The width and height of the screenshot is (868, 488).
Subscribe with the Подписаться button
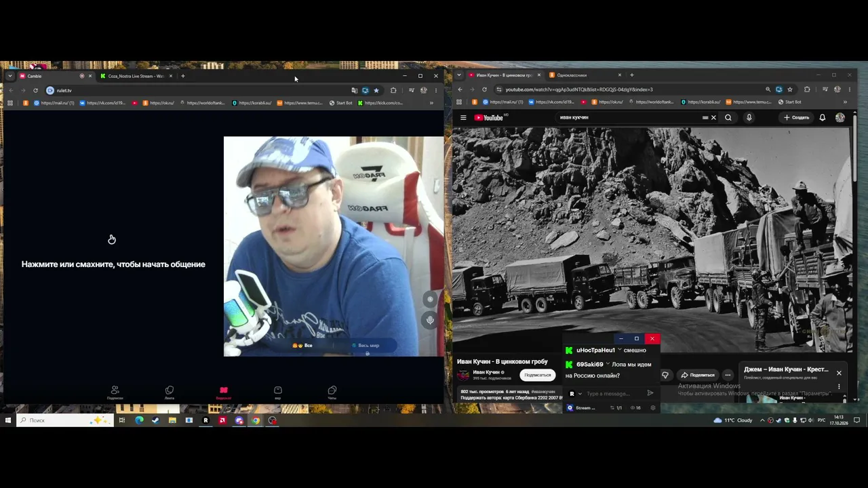[538, 375]
